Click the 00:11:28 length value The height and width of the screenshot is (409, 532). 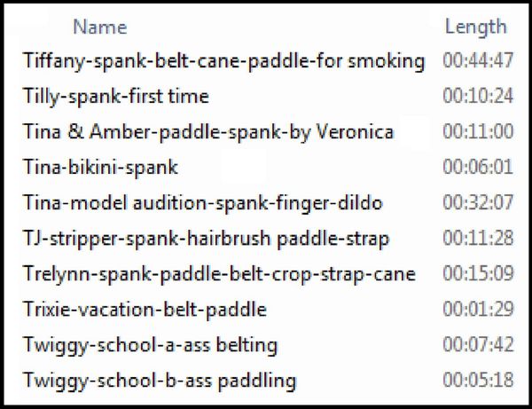pyautogui.click(x=478, y=238)
